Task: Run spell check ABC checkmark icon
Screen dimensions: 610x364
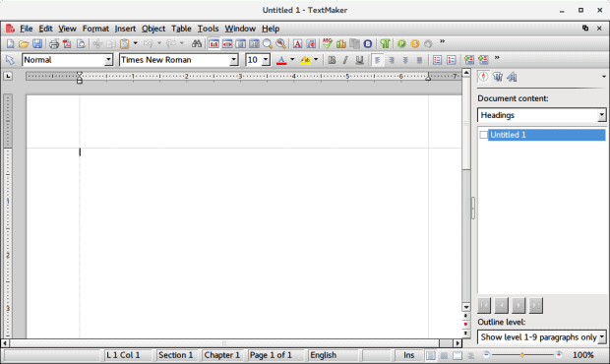Action: pos(328,43)
